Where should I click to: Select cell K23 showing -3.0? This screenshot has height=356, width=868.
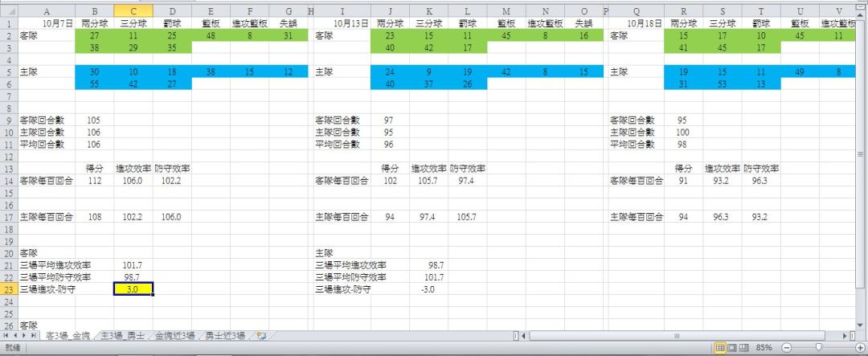tap(429, 289)
